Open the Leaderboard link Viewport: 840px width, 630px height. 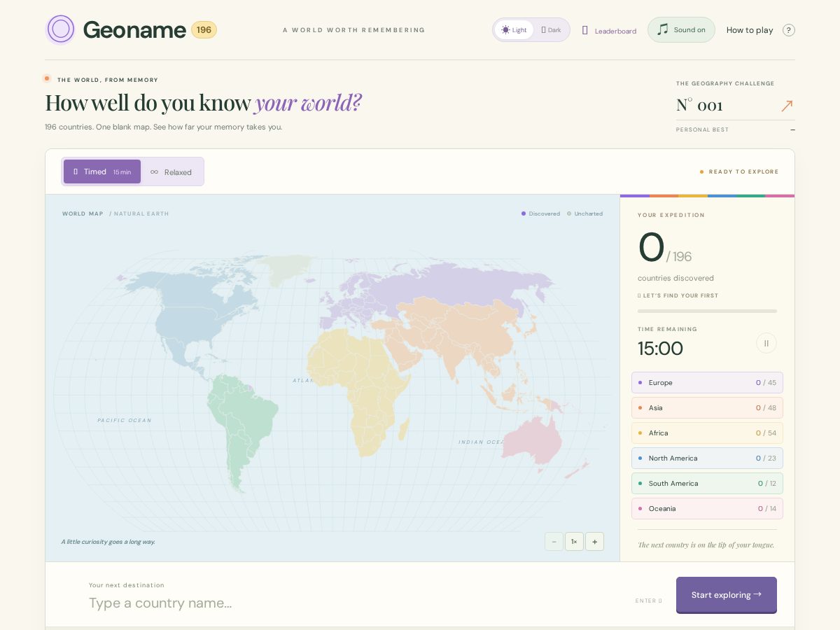click(609, 31)
